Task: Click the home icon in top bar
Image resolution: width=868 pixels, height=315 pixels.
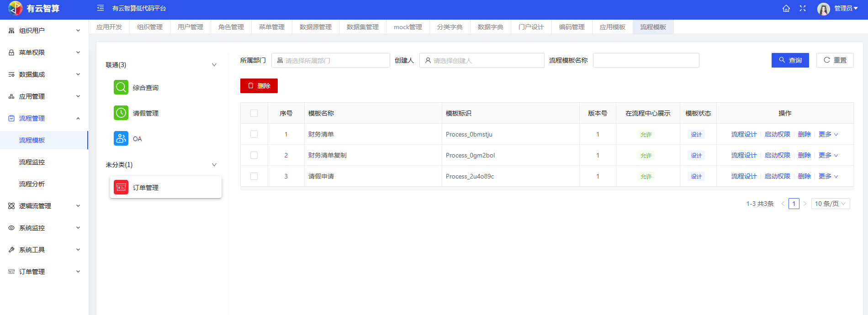Action: (x=786, y=8)
